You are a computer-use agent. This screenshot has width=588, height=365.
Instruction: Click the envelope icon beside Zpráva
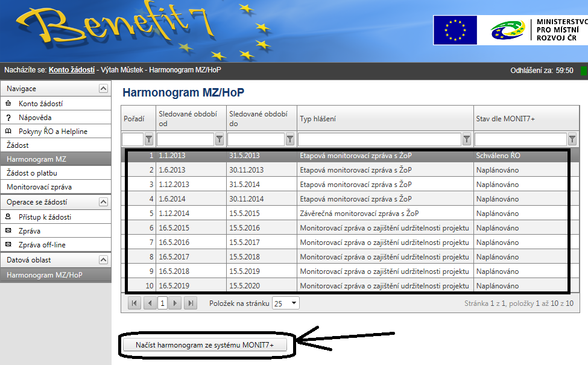(x=8, y=230)
